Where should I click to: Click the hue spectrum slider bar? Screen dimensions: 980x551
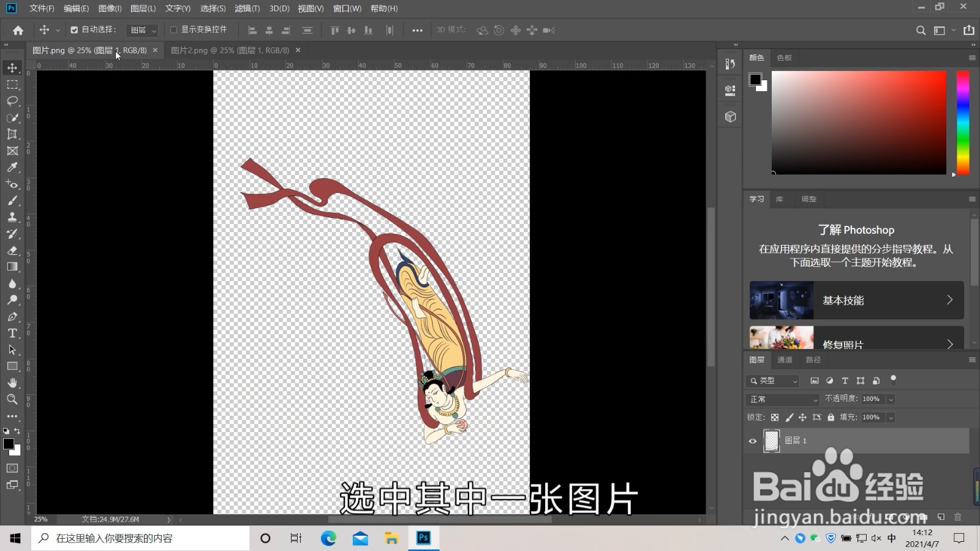pyautogui.click(x=963, y=122)
